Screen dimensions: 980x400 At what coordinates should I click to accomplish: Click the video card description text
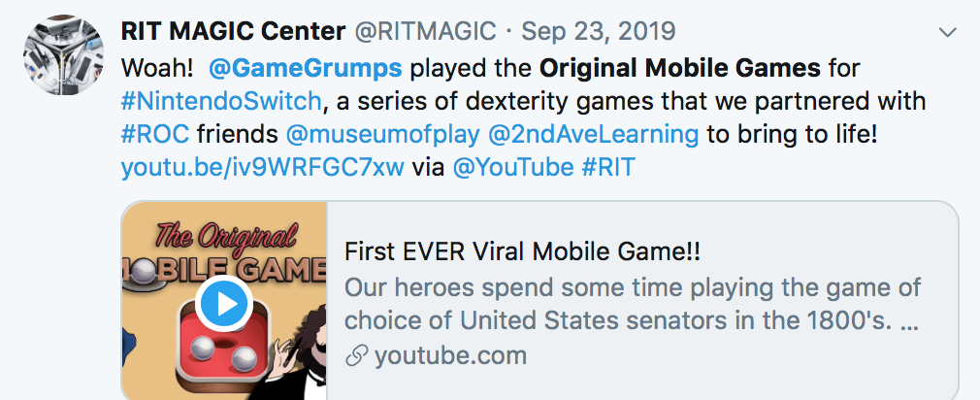632,305
